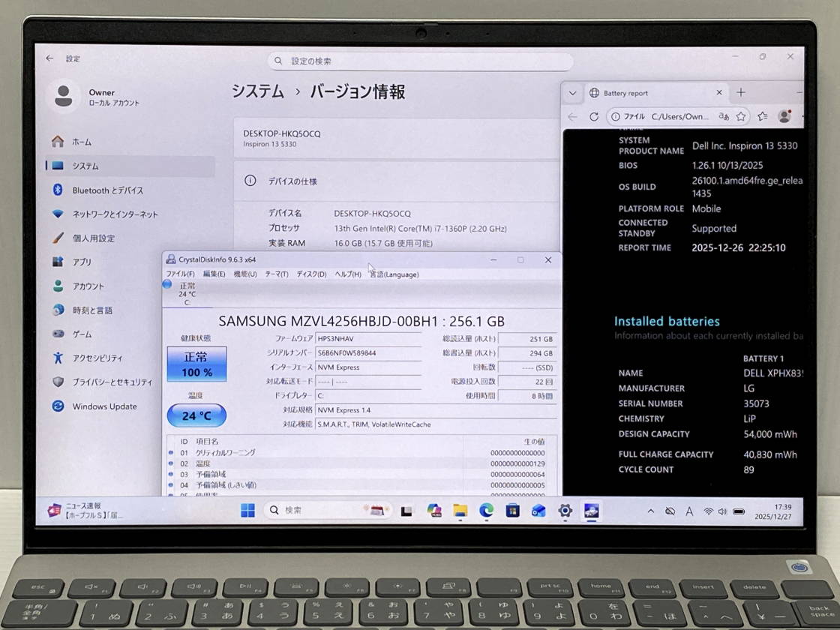The image size is (840, 630).
Task: Click the favorites star in address bar
Action: coord(741,116)
